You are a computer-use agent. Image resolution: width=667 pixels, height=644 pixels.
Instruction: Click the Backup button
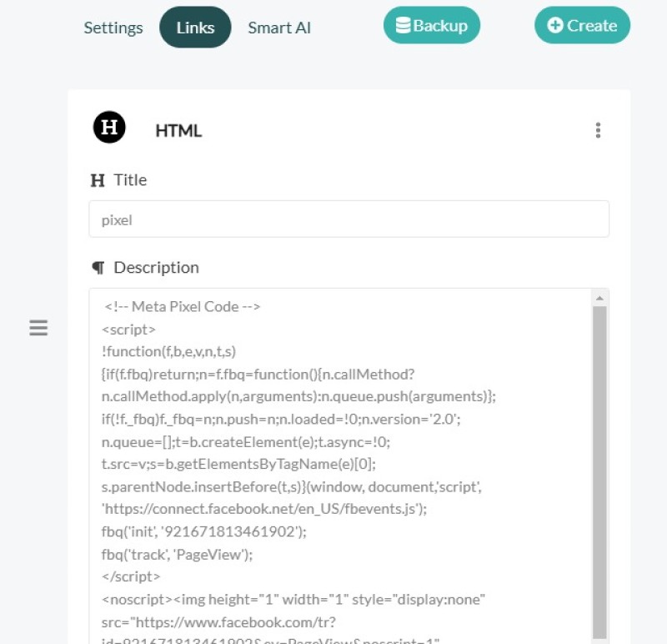432,25
